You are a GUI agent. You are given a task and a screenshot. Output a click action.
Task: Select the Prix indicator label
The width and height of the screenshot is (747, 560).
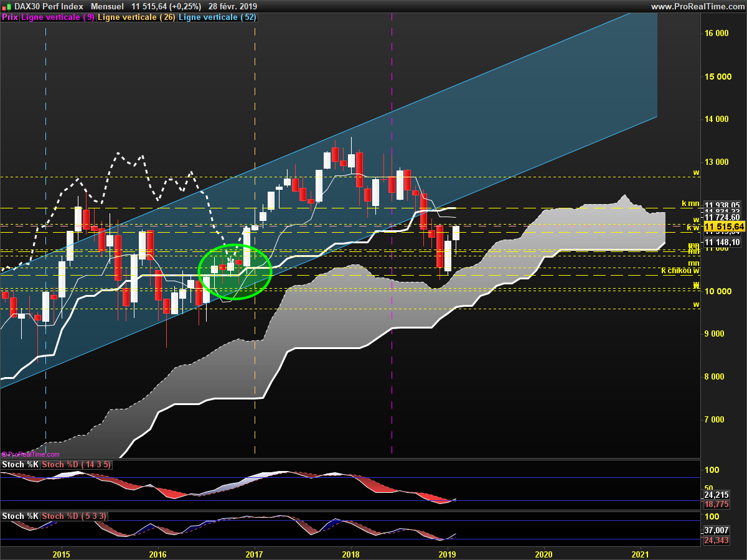(10, 17)
